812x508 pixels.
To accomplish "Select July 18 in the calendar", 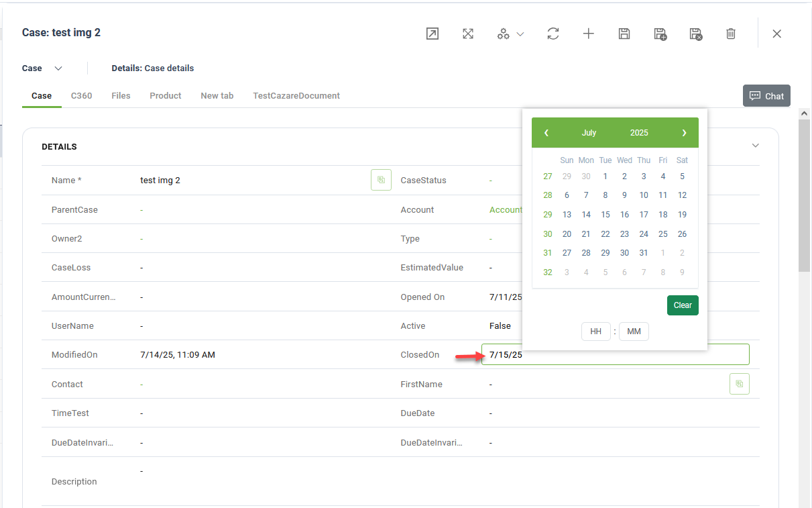I will point(663,215).
